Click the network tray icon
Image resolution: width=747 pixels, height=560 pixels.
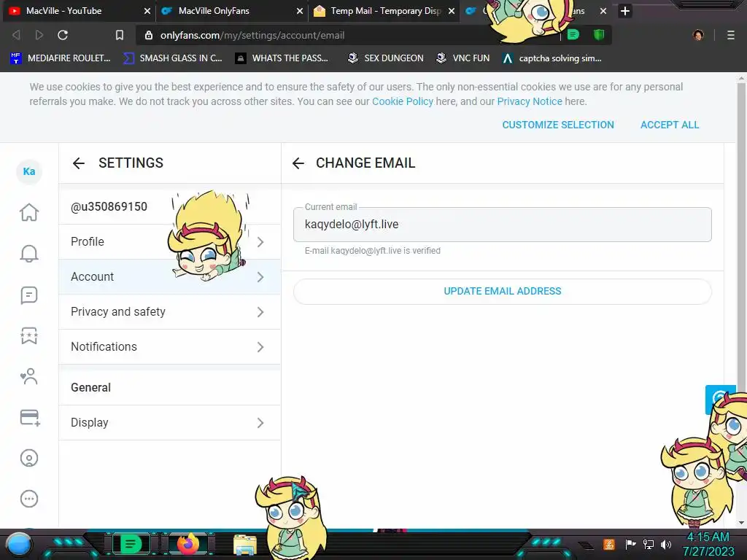tap(649, 544)
